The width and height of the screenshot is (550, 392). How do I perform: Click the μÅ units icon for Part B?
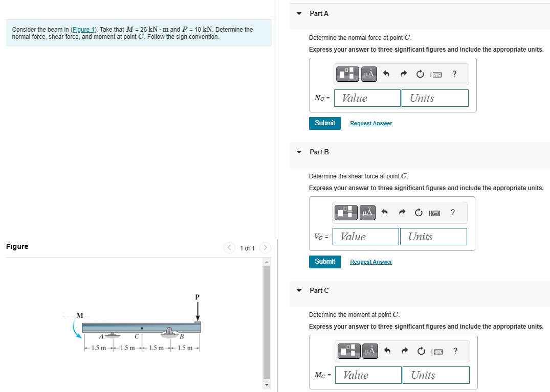pyautogui.click(x=367, y=213)
